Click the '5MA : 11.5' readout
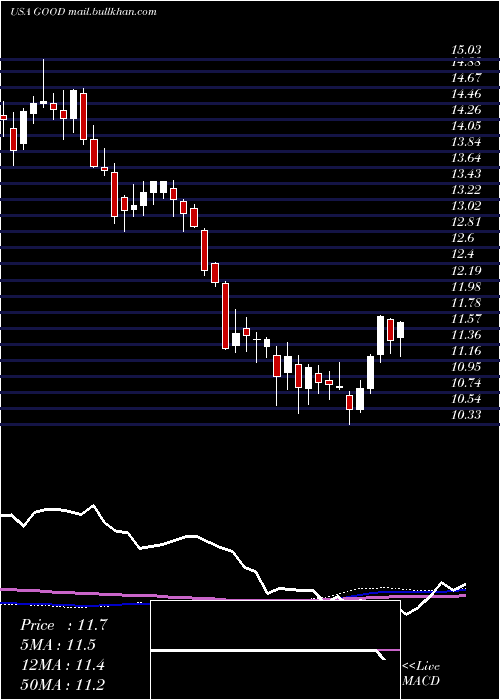The height and width of the screenshot is (700, 500). 58,645
